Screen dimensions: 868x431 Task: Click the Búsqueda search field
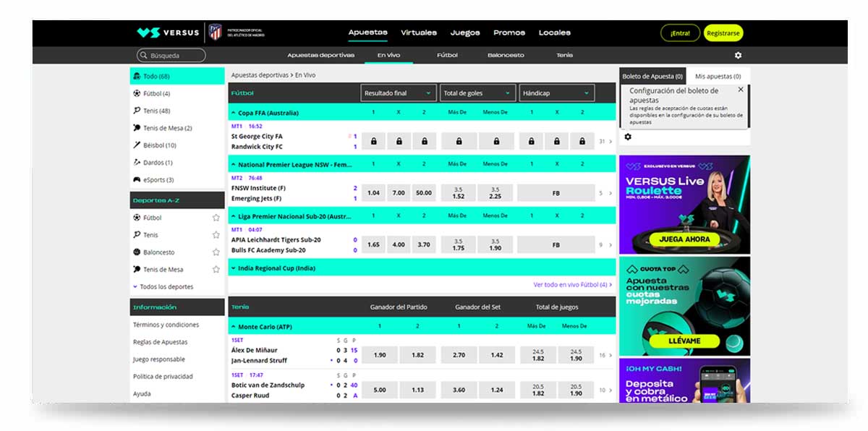click(x=171, y=56)
